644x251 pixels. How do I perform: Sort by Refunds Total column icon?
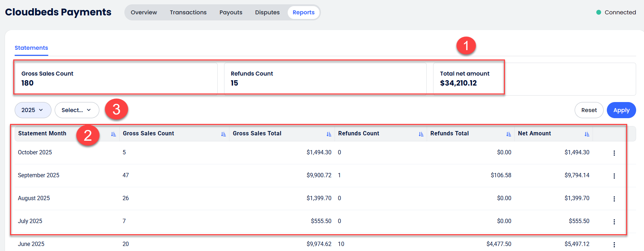point(509,134)
